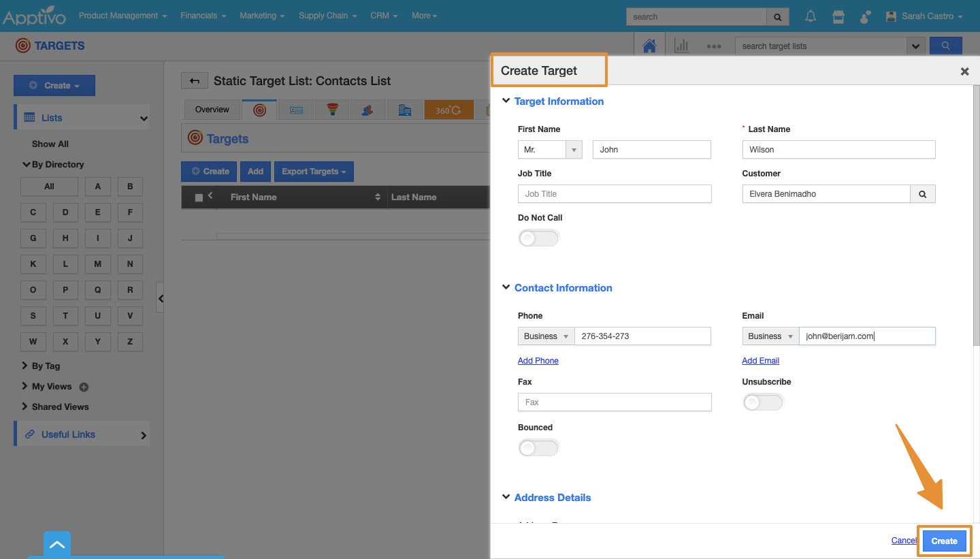
Task: Click the back arrow beside Static Target List
Action: [195, 81]
